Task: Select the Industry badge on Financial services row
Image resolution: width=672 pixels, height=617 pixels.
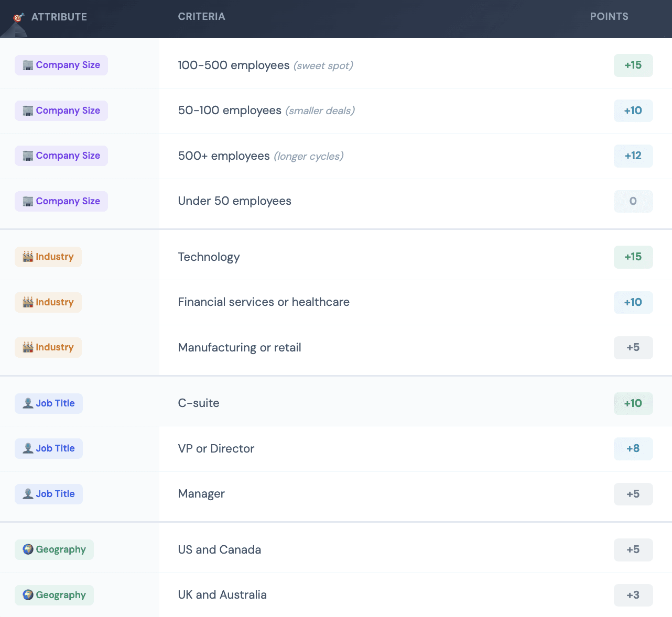Action: click(x=48, y=302)
